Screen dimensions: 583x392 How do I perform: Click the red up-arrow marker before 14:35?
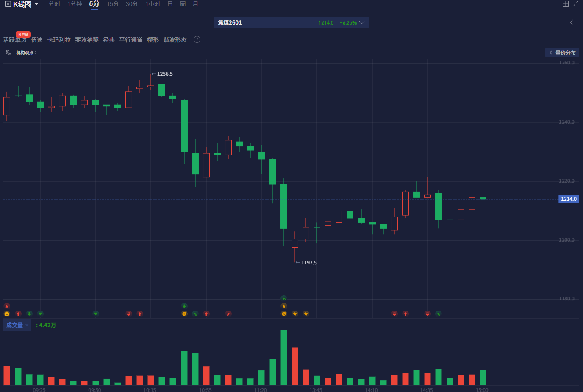405,314
